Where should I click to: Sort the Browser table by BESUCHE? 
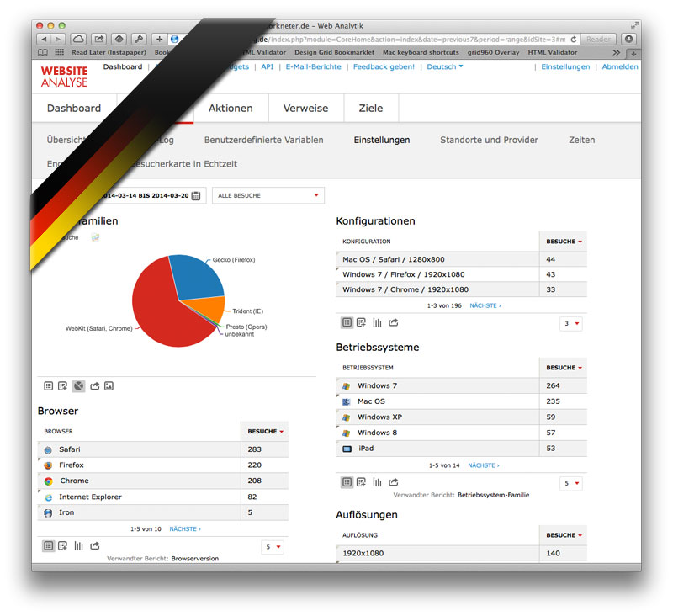(x=265, y=431)
